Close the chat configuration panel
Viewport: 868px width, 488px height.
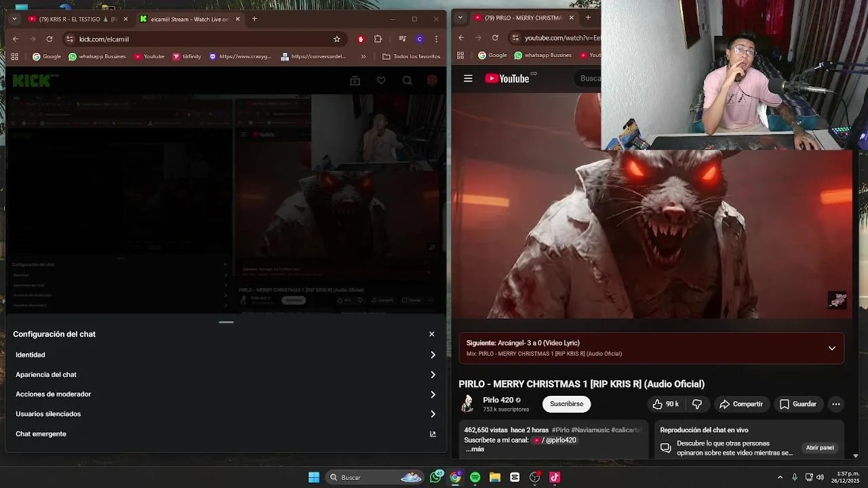click(431, 334)
